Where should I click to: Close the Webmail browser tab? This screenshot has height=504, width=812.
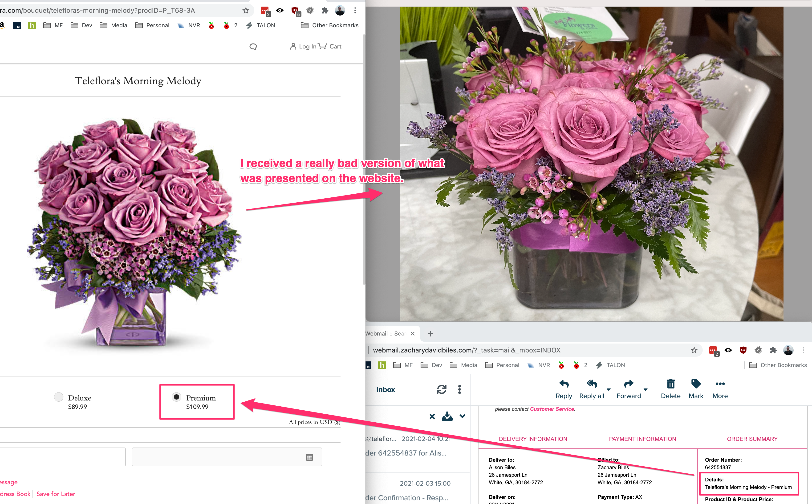(413, 334)
